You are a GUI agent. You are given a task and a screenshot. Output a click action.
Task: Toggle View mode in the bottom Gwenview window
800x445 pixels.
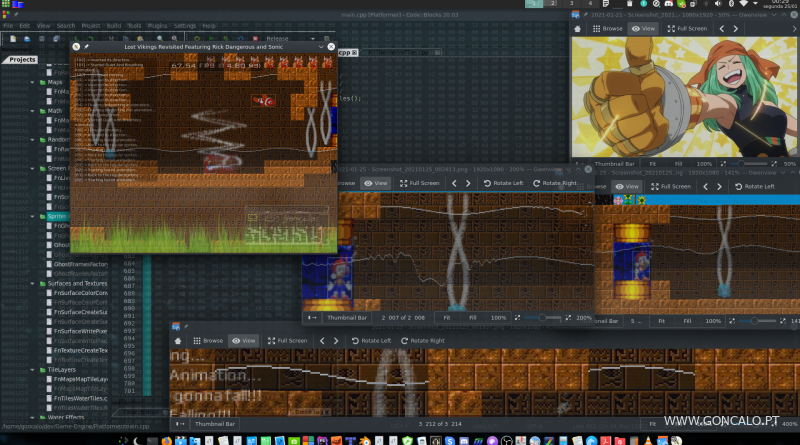coord(243,341)
